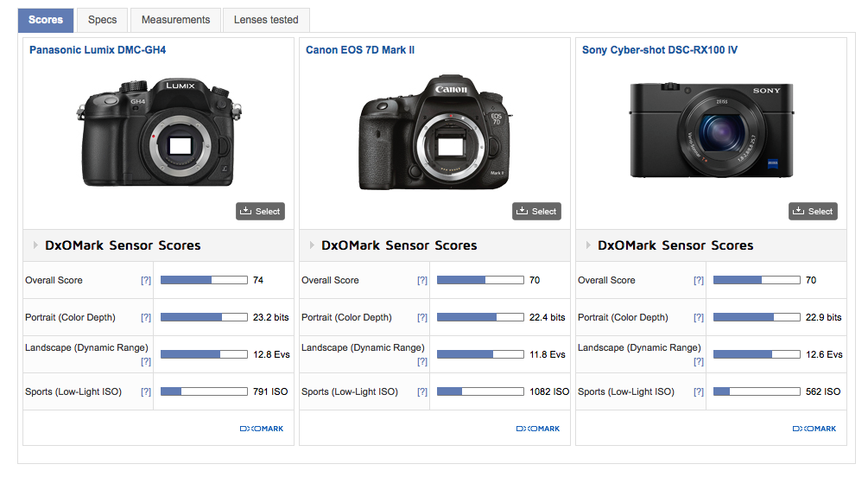Click Canon Overall Score label

click(330, 280)
